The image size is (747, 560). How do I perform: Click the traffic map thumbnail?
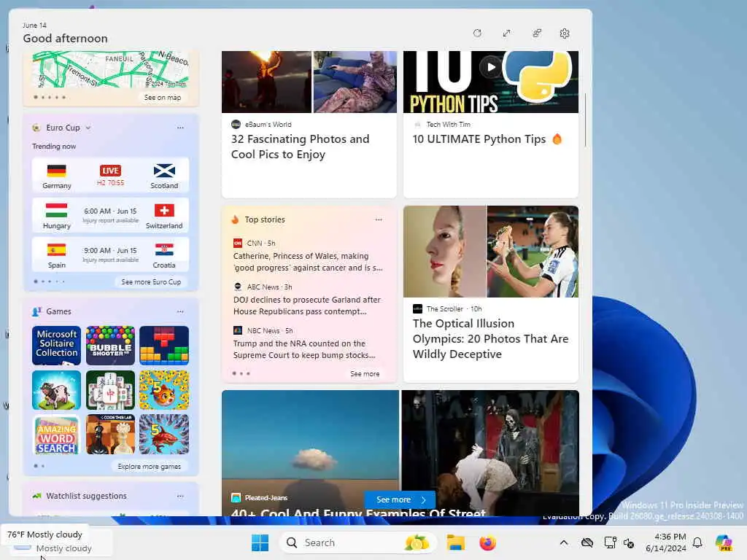[x=111, y=69]
